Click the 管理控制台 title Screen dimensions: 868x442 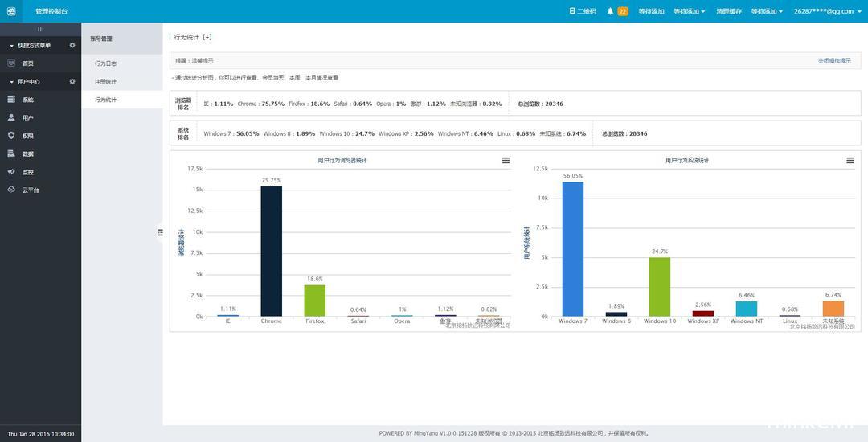coord(51,11)
